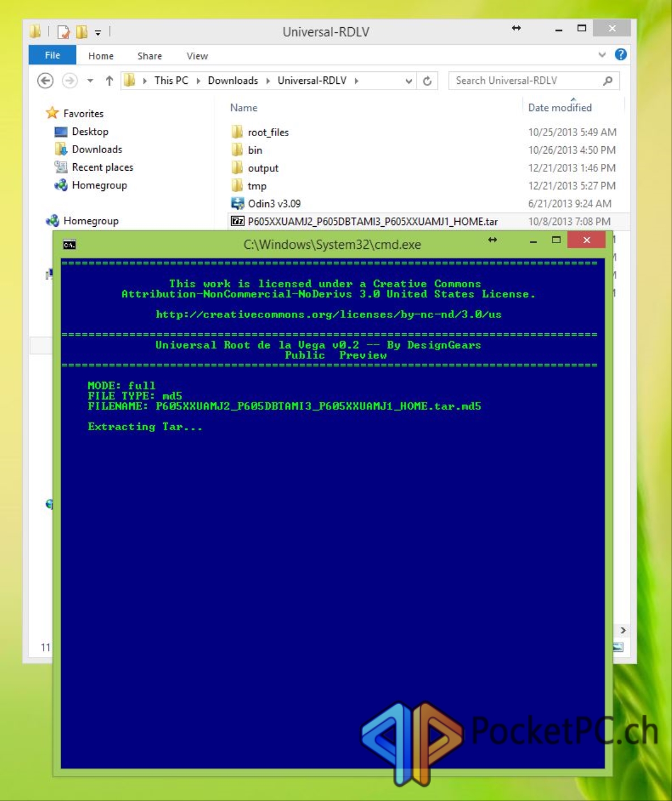This screenshot has width=672, height=801.
Task: Select Desktop in the navigation pane
Action: (90, 132)
